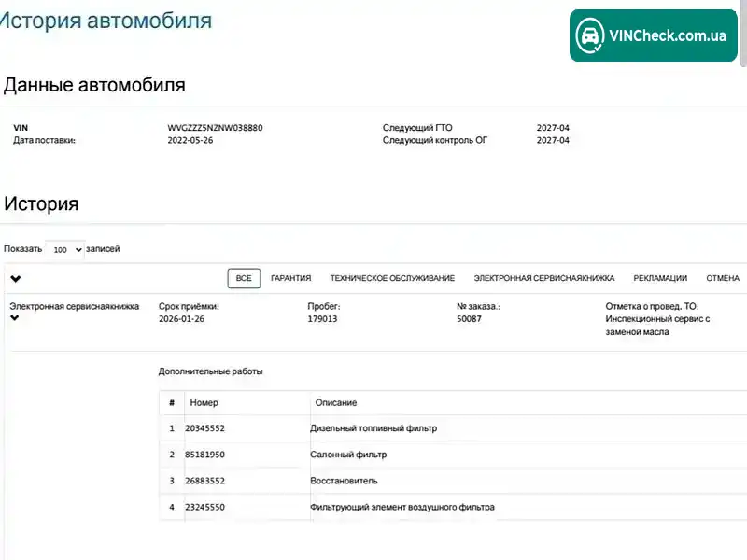747x560 pixels.
Task: Click the Инспекционный сервис с заменой масла note
Action: tap(657, 325)
